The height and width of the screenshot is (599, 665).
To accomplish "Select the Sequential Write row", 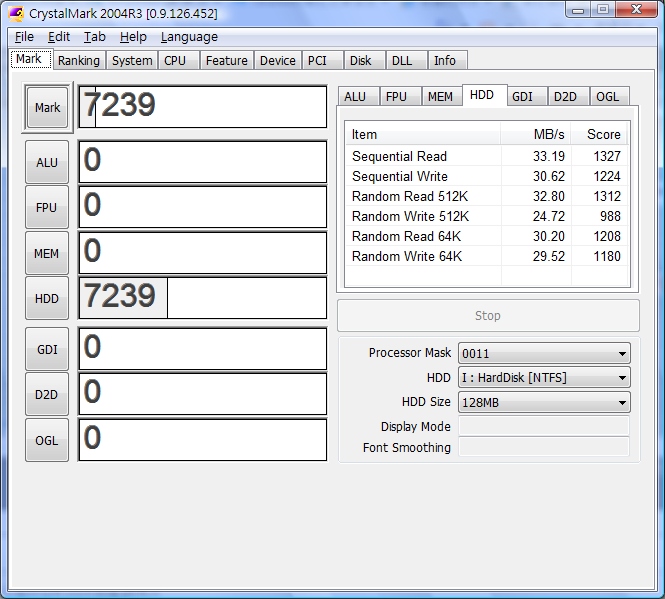I will tap(486, 176).
